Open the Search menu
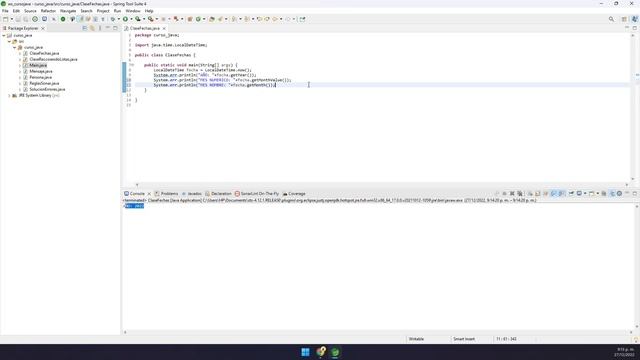The image size is (640, 360). (86, 11)
